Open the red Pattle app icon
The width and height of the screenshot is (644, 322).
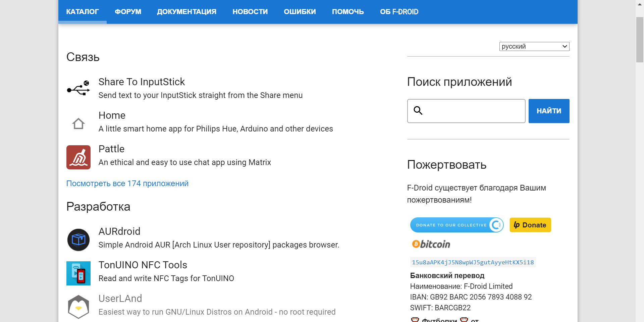pos(78,157)
